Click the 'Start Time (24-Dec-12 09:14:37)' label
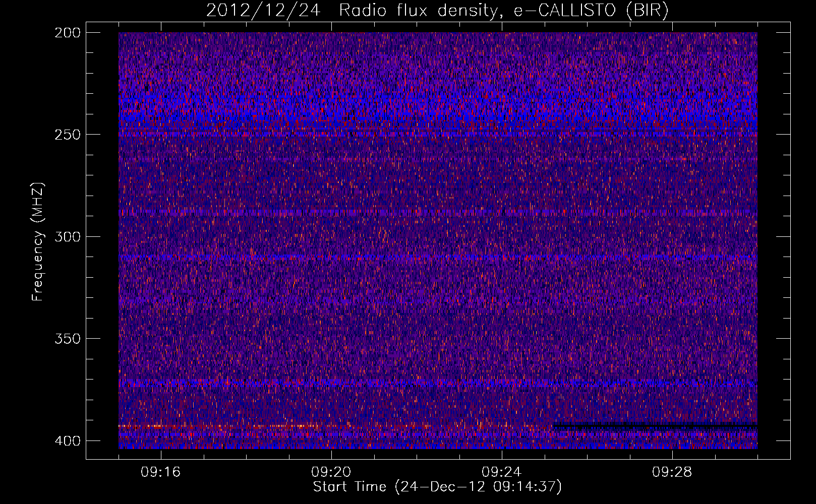The width and height of the screenshot is (816, 504). 437,487
